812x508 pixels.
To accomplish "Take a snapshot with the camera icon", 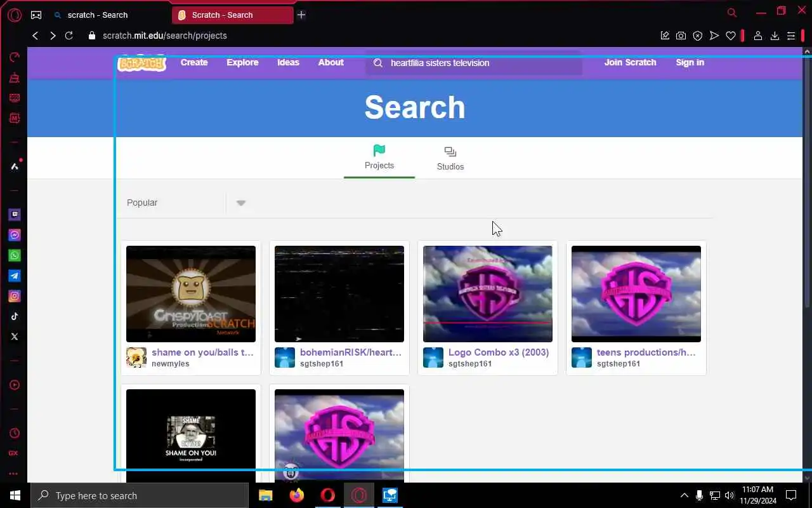I will tap(681, 36).
